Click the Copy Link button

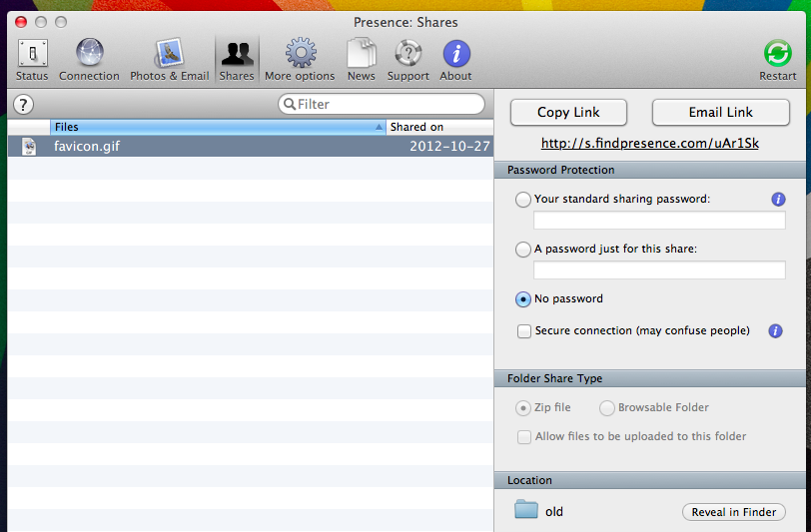tap(568, 113)
